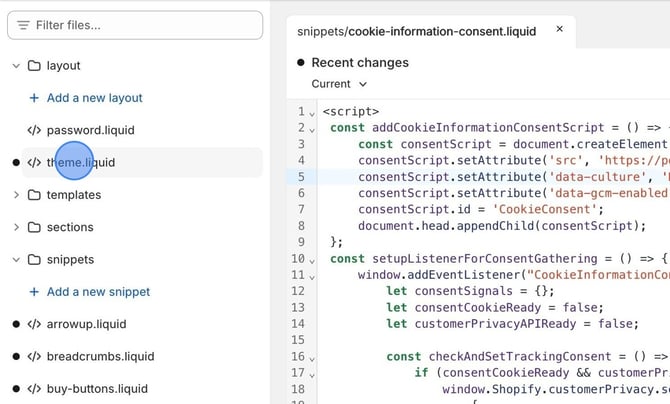This screenshot has height=404, width=670.
Task: Close the cookie-information-consent.liquid tab
Action: (559, 30)
